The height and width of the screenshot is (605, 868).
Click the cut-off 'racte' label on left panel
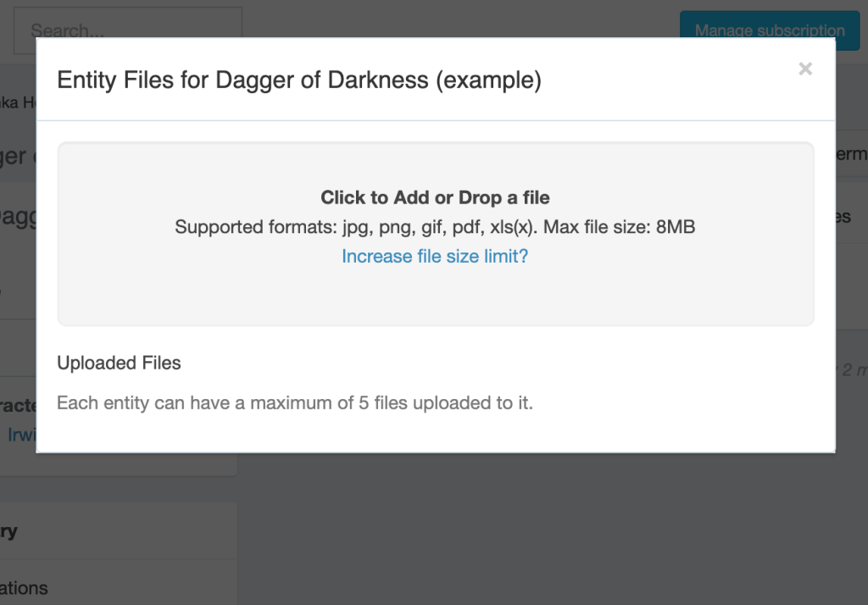(17, 405)
